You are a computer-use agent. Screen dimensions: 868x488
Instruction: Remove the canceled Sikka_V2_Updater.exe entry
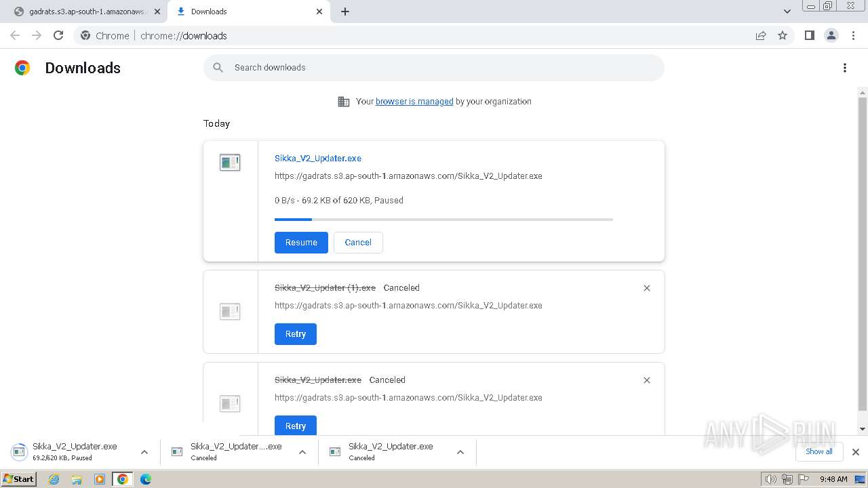[x=647, y=380]
